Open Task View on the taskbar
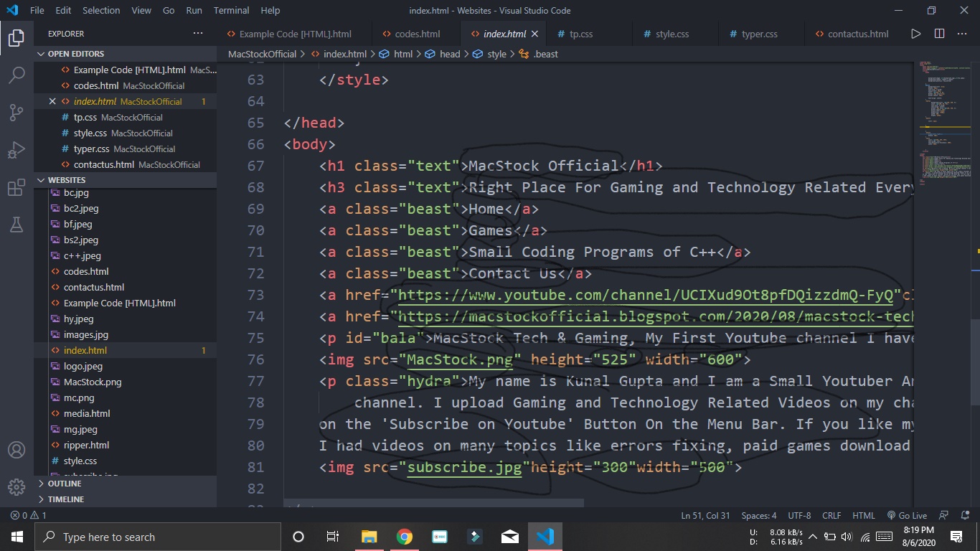The height and width of the screenshot is (551, 980). tap(333, 537)
